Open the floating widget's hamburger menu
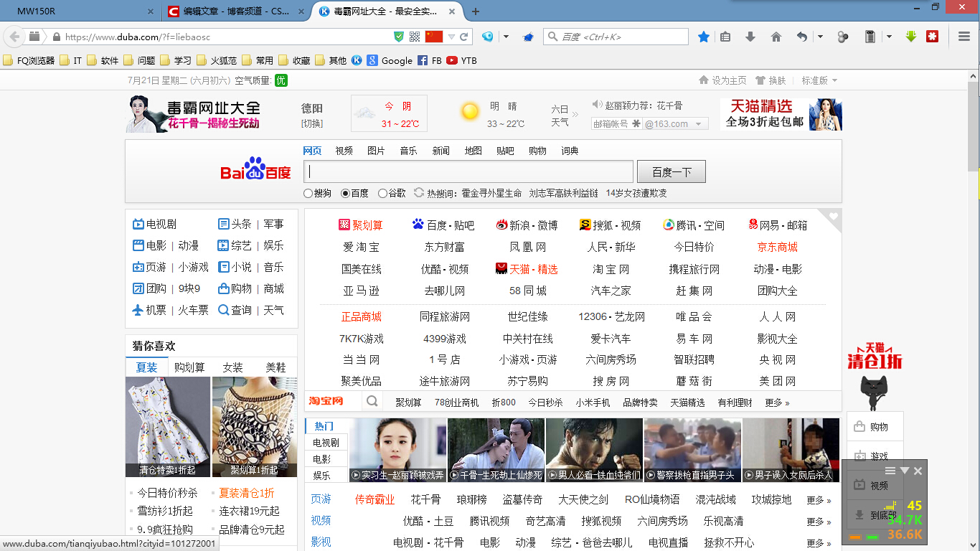Viewport: 980px width, 551px height. (890, 471)
